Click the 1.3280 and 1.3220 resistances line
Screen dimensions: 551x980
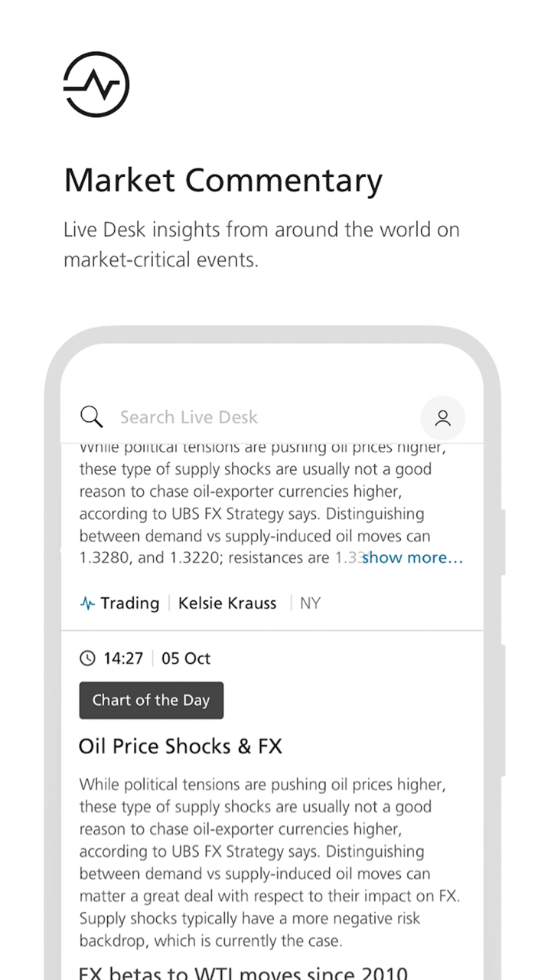tap(218, 558)
